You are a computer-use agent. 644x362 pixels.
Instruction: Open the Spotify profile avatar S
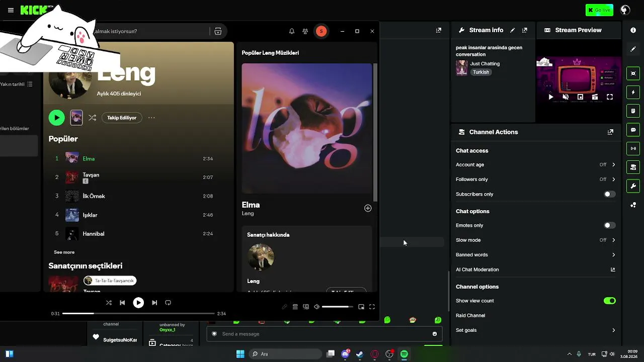321,31
